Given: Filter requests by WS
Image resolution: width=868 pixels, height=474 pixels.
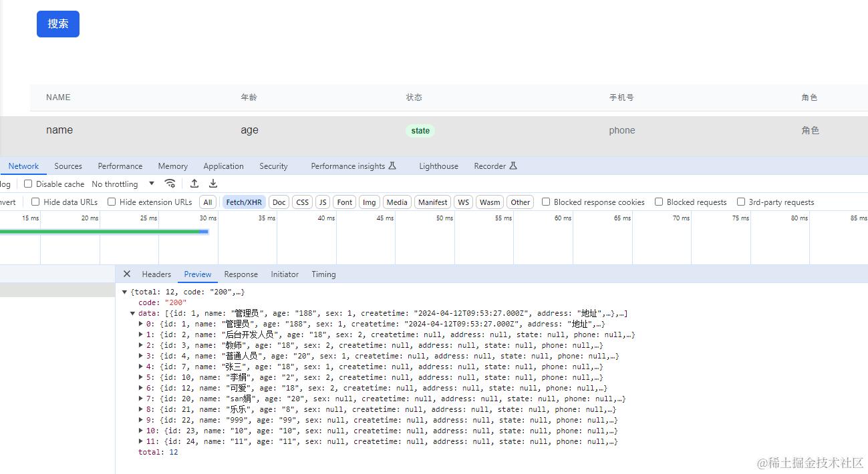Looking at the screenshot, I should point(464,202).
